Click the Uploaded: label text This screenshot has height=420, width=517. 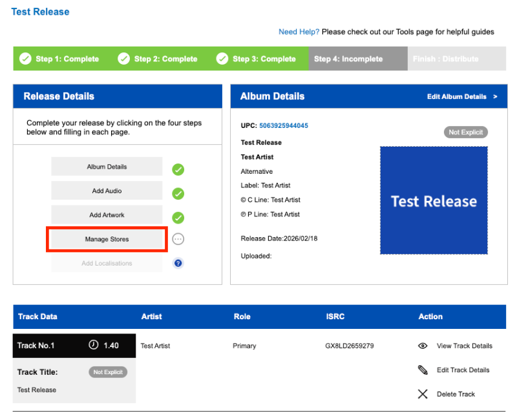point(256,256)
